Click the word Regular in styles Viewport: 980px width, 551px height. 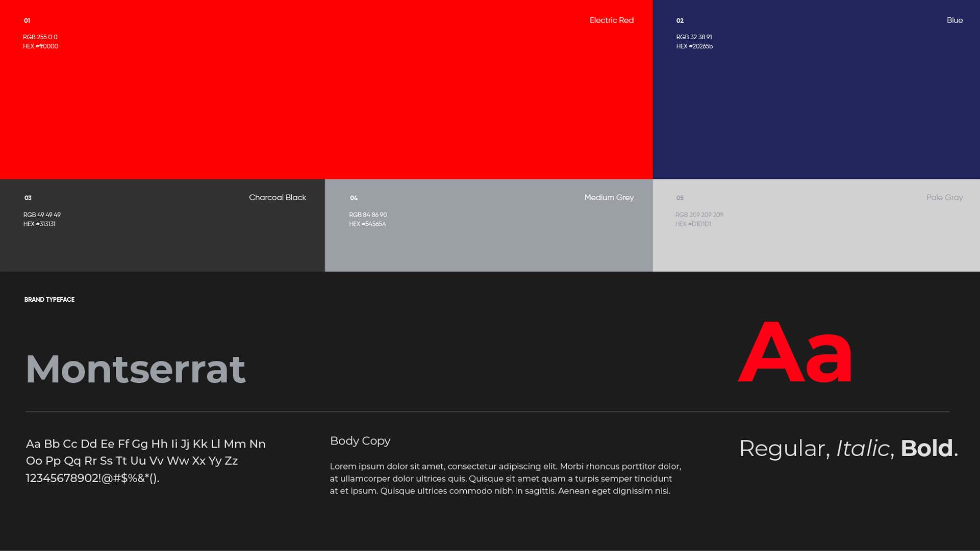point(782,449)
